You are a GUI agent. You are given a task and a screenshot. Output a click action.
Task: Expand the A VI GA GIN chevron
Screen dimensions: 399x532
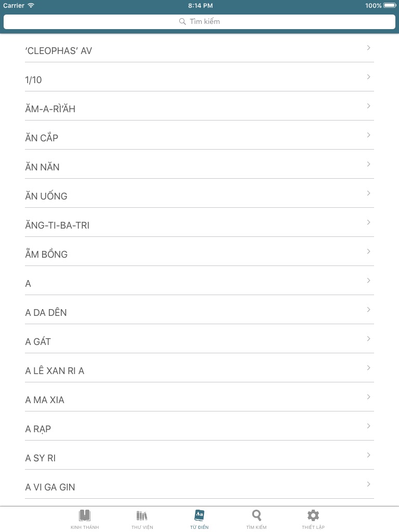pyautogui.click(x=368, y=484)
